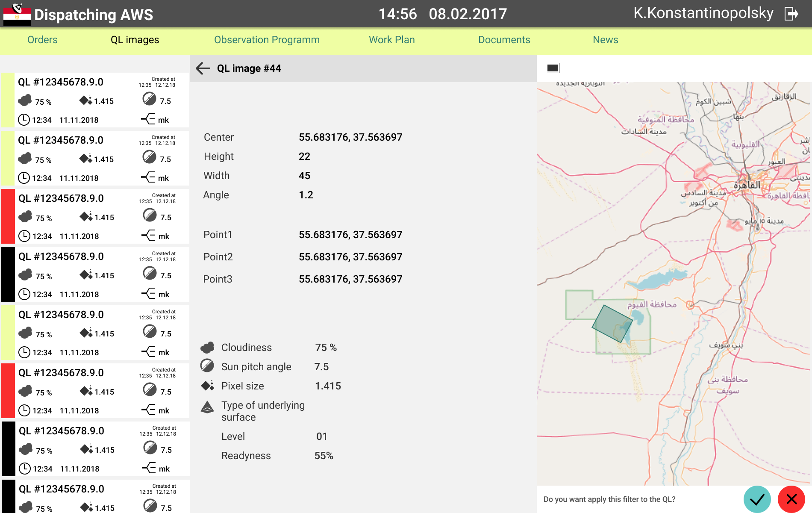Click cloud icon in first QL card

pyautogui.click(x=25, y=100)
